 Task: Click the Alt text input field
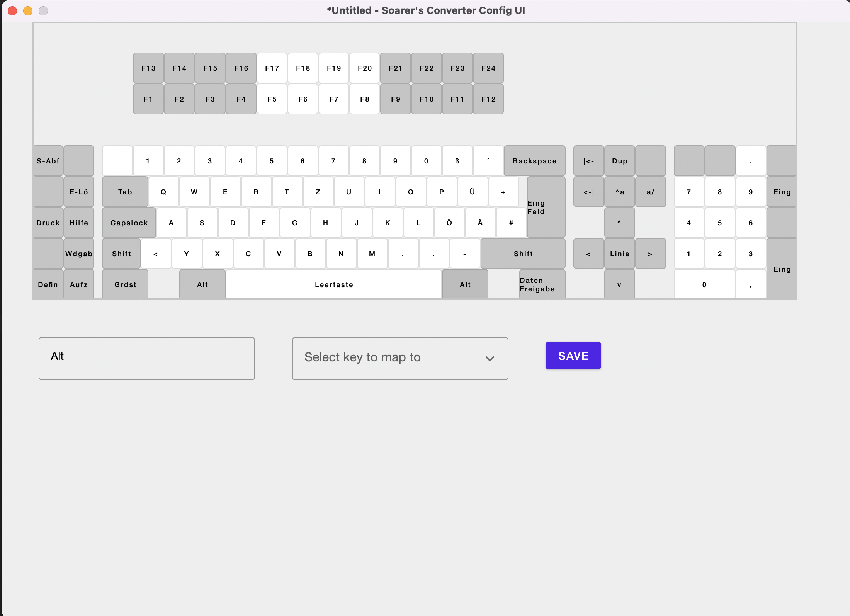(x=146, y=358)
